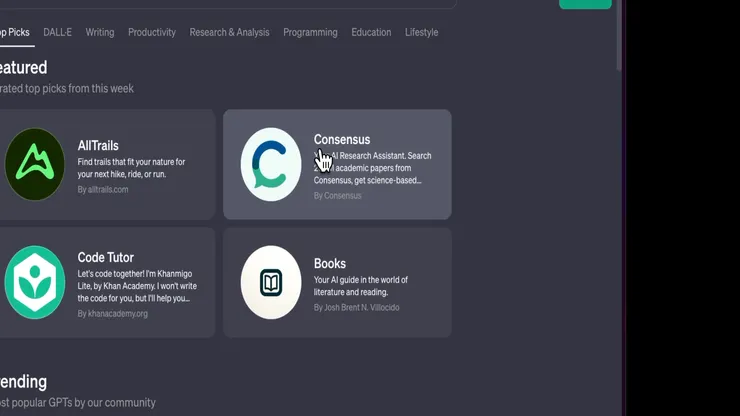Click the Code Tutor Khan Academy icon

[34, 282]
